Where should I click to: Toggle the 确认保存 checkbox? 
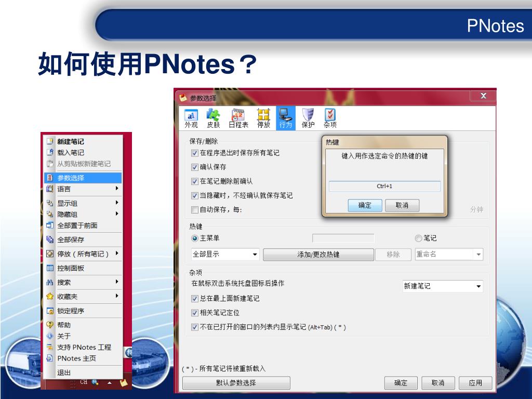(194, 167)
